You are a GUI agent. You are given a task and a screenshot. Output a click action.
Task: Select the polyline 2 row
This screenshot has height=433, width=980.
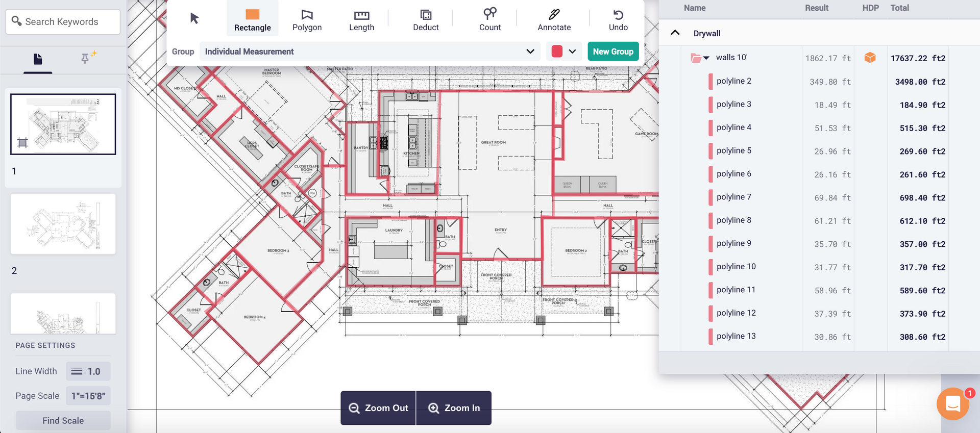(815, 81)
